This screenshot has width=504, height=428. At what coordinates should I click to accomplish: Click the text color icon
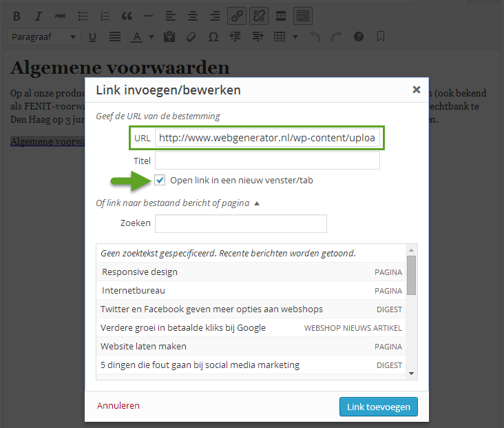137,37
